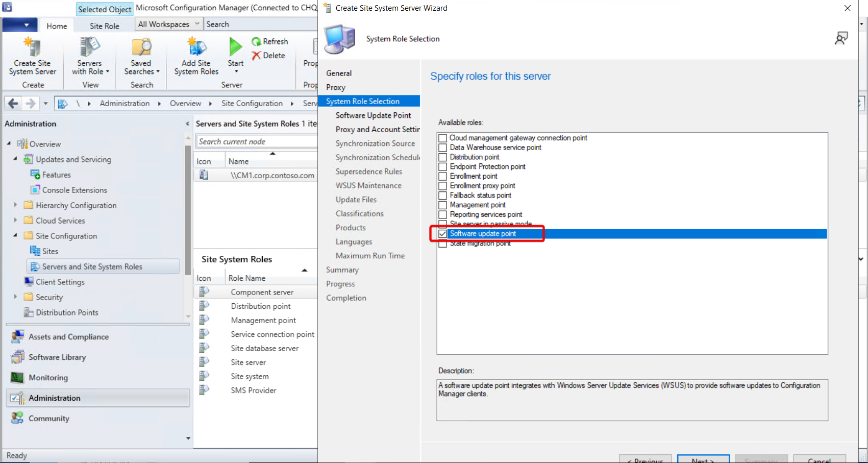Click the server icon beside \\CM1.corp.contoso.com
This screenshot has height=463, width=868.
204,175
